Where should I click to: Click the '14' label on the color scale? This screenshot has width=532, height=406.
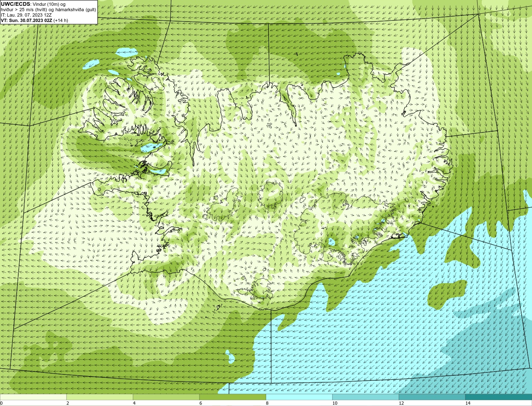468,403
